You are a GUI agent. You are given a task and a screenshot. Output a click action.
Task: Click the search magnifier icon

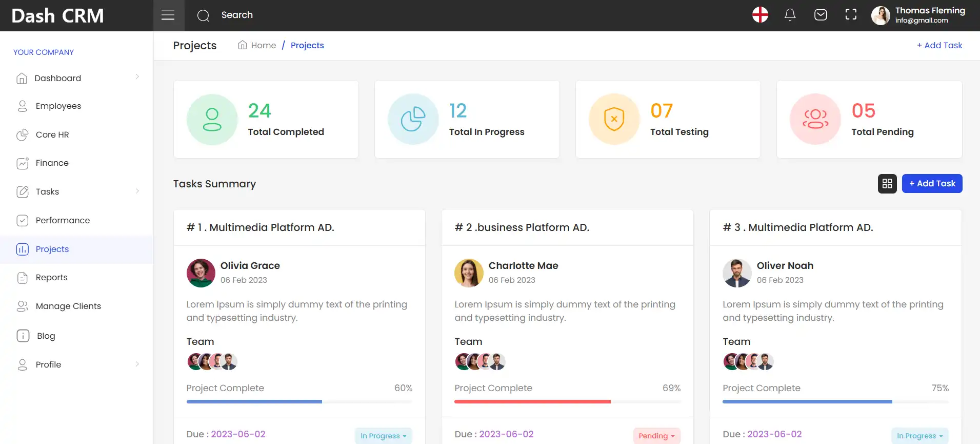(x=203, y=15)
